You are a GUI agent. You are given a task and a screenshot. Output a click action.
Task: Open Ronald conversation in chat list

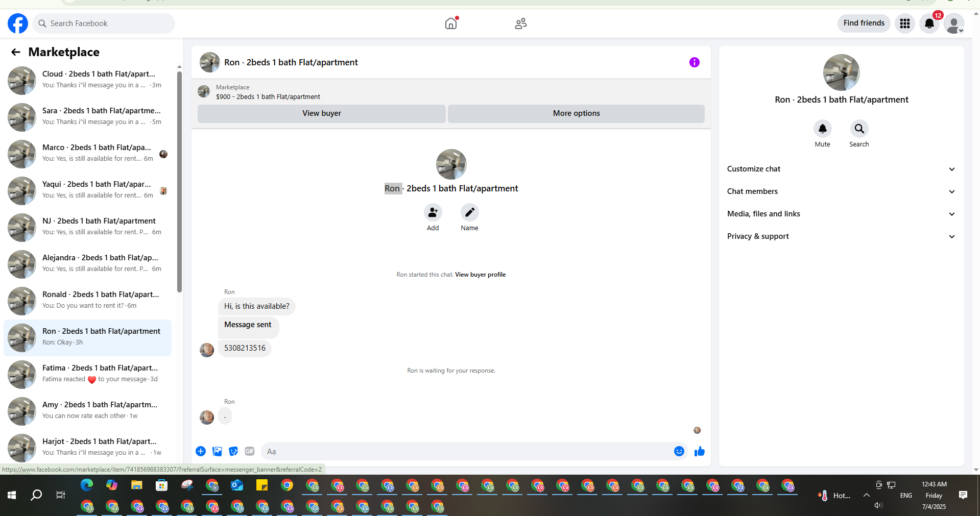(87, 301)
